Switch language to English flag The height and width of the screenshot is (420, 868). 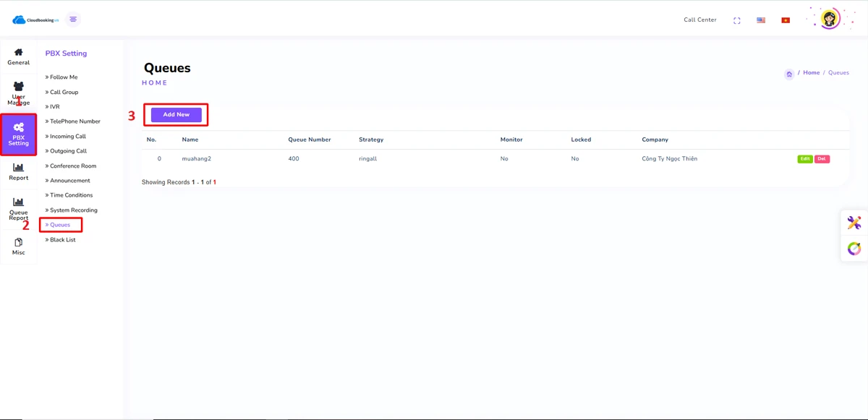tap(761, 20)
